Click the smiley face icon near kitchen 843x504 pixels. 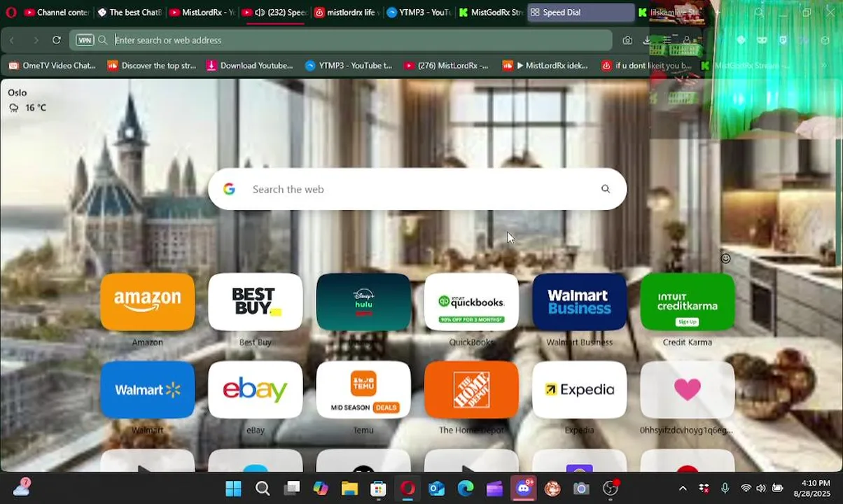(x=726, y=258)
